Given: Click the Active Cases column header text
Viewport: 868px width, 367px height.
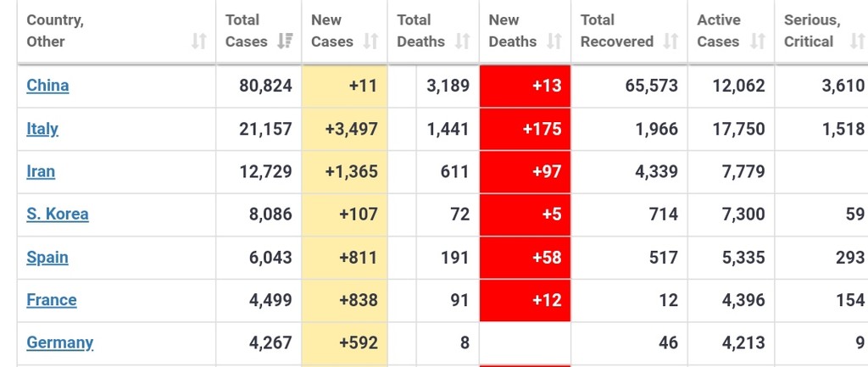Looking at the screenshot, I should [x=719, y=31].
